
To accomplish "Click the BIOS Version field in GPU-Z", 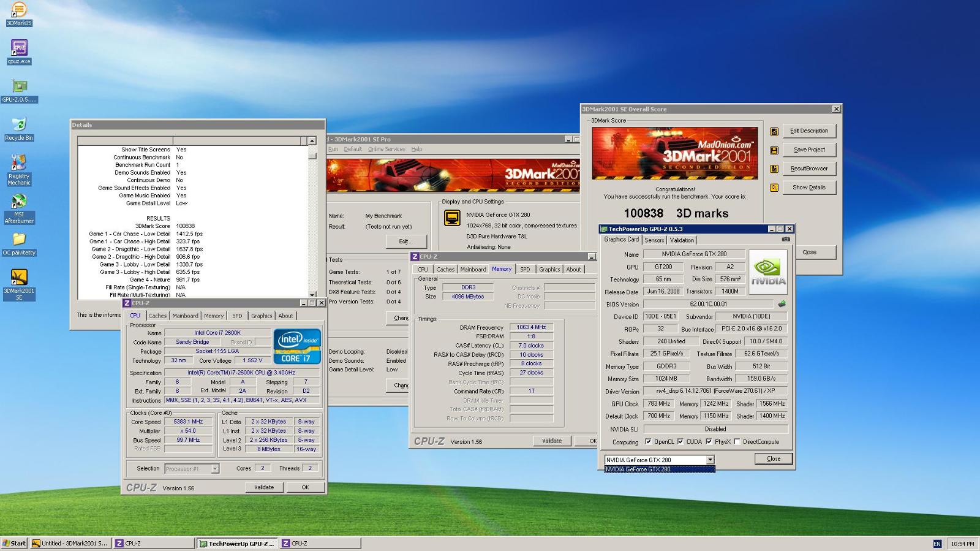I will click(708, 304).
